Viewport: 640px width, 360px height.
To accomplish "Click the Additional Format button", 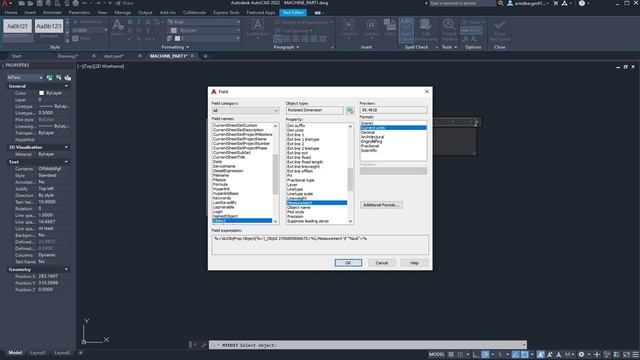I will pos(381,205).
